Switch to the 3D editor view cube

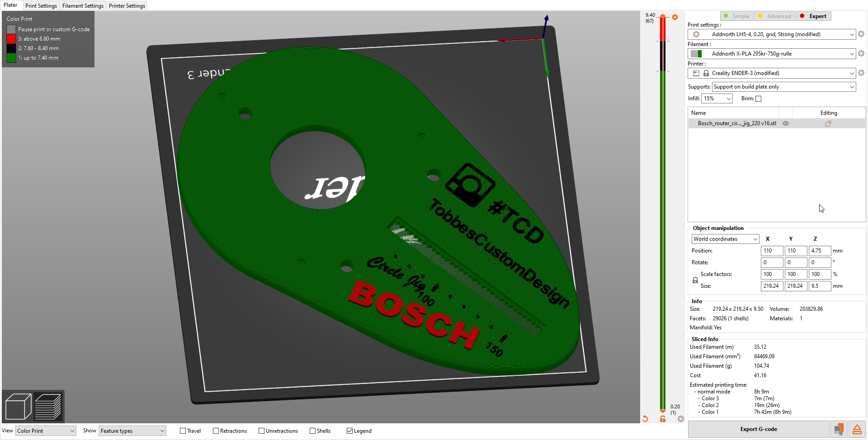[x=18, y=407]
